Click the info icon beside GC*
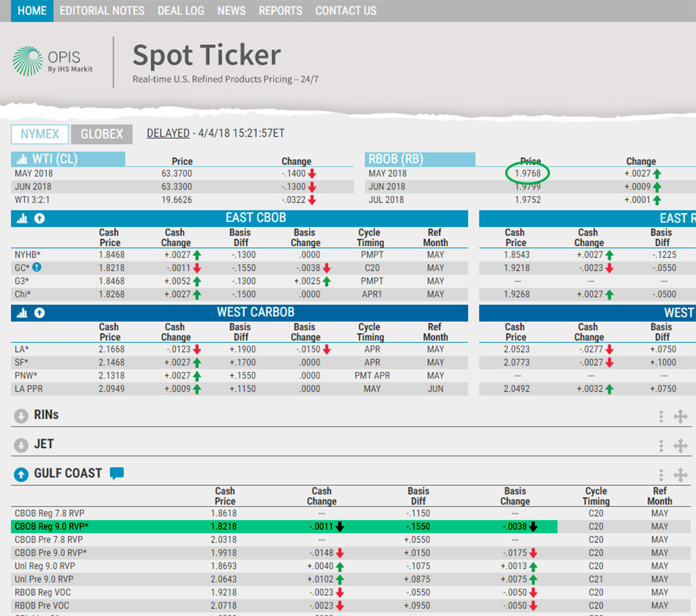The image size is (696, 616). coord(37,268)
